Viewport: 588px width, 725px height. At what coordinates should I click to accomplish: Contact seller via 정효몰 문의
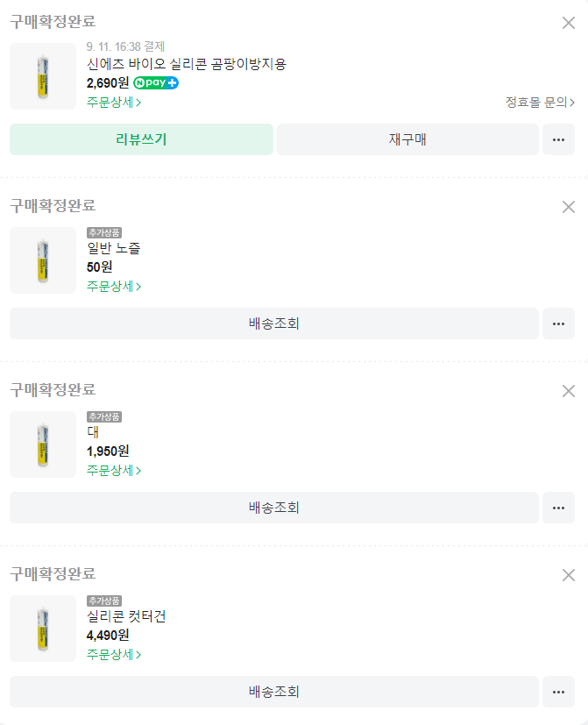[x=540, y=103]
